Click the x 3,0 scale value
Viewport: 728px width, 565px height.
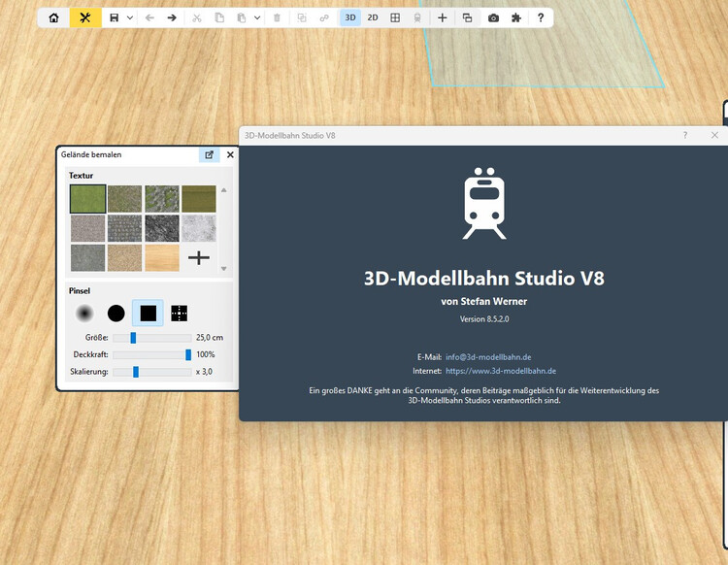(204, 372)
